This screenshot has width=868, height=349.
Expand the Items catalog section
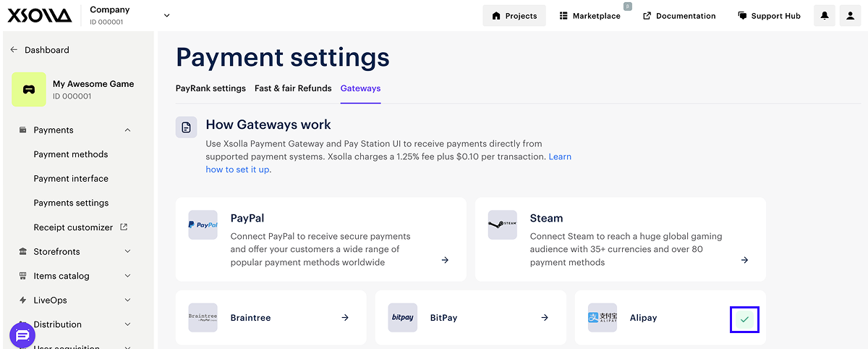[127, 276]
